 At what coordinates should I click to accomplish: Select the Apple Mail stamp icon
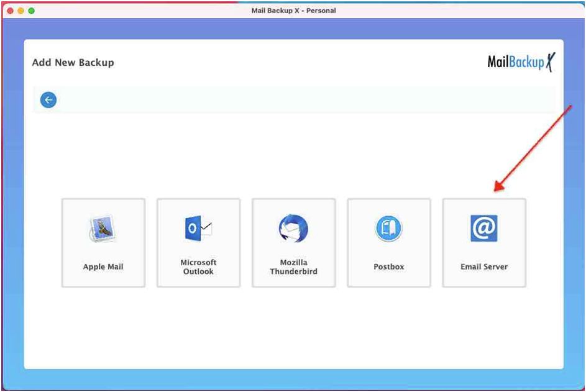103,229
